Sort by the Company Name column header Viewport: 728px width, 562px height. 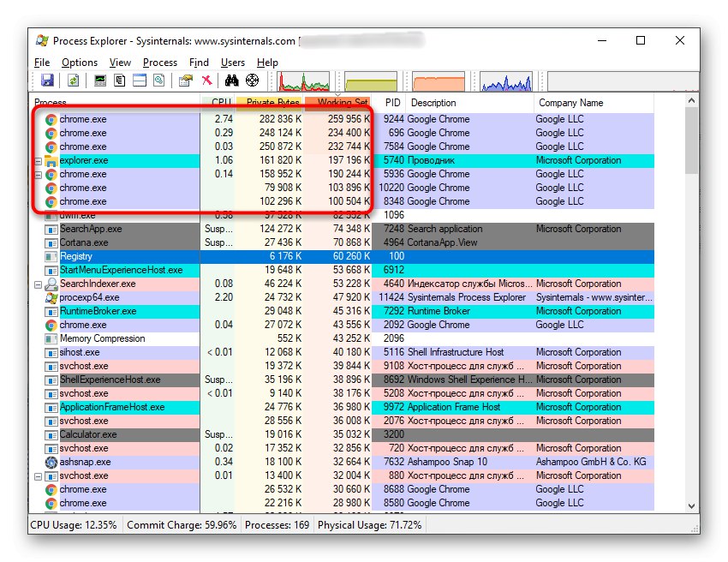[x=594, y=103]
